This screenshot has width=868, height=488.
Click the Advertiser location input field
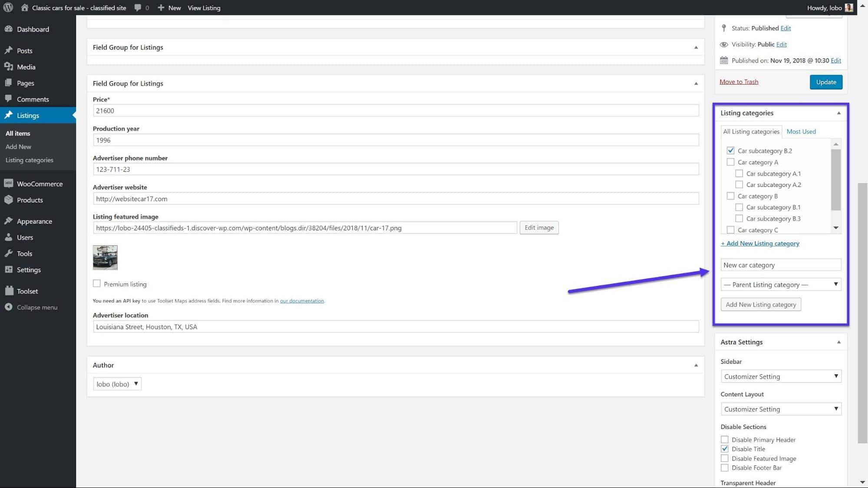[396, 327]
